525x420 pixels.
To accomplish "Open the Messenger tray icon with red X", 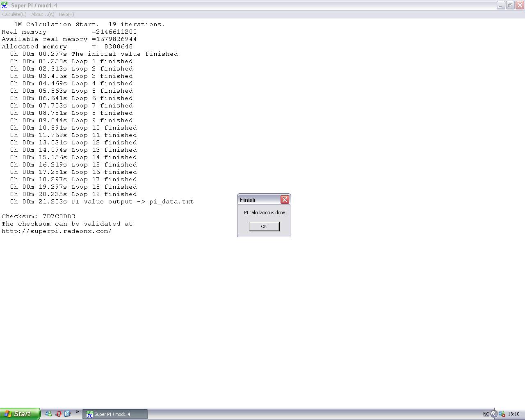I will [502, 414].
